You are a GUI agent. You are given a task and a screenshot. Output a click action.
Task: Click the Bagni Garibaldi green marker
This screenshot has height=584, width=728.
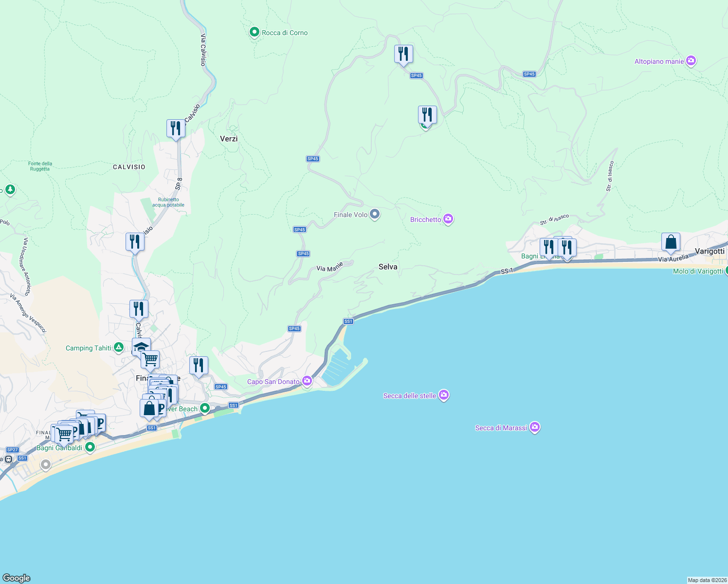click(x=90, y=446)
